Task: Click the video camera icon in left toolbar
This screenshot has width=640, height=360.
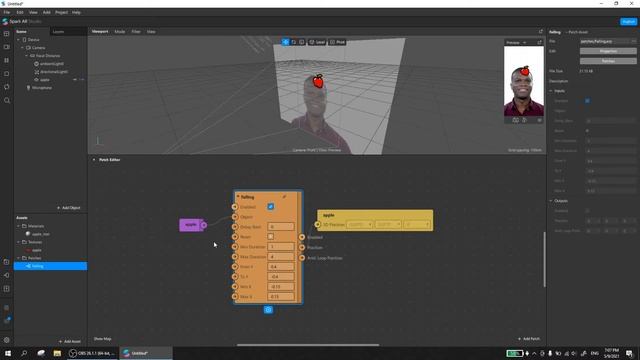Action: pyautogui.click(x=7, y=47)
